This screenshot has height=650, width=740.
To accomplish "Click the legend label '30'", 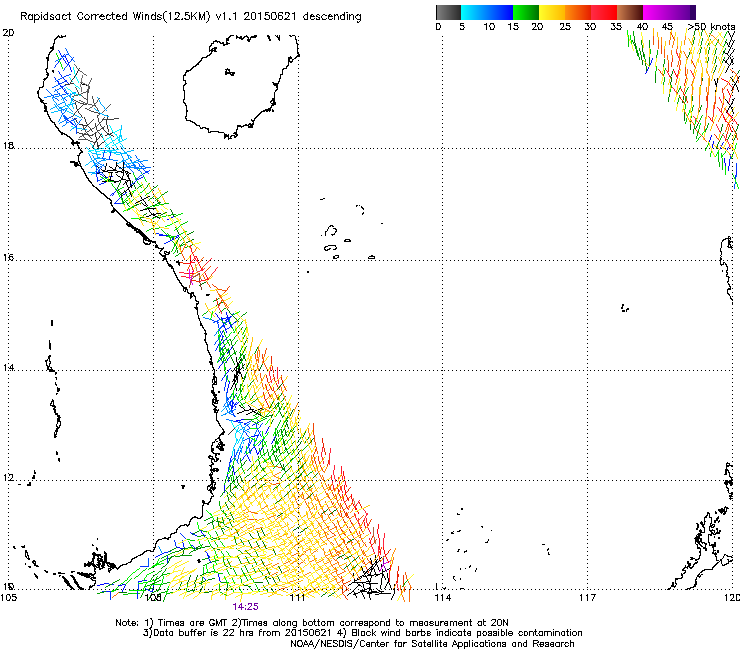I will coord(590,27).
